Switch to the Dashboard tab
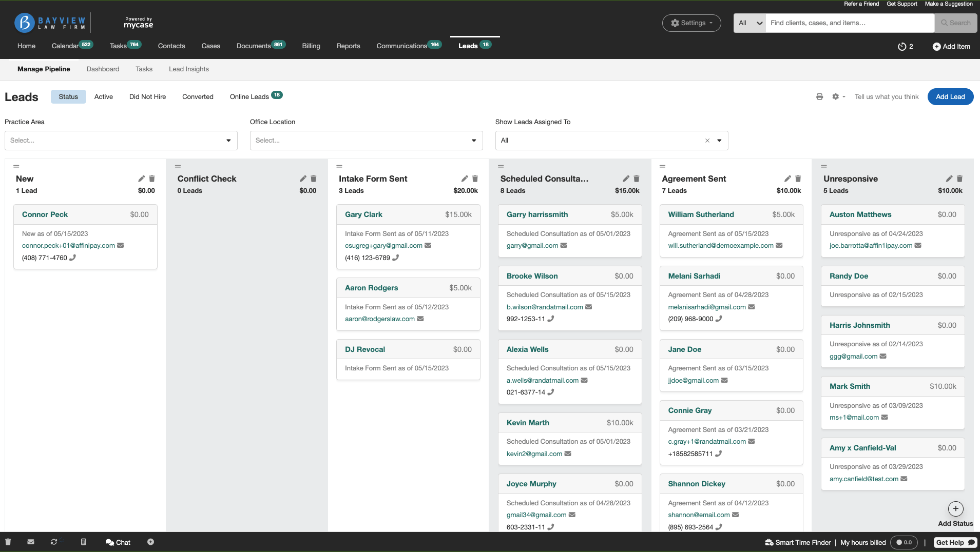 tap(103, 69)
